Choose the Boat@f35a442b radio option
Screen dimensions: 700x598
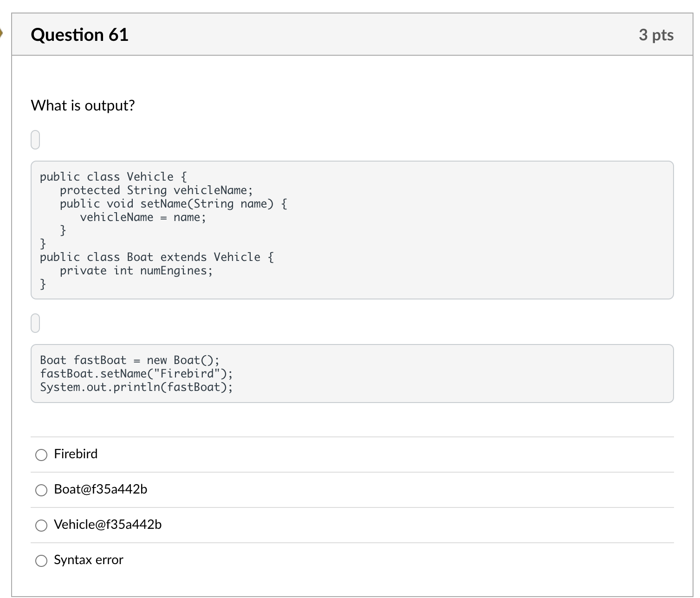click(x=41, y=490)
